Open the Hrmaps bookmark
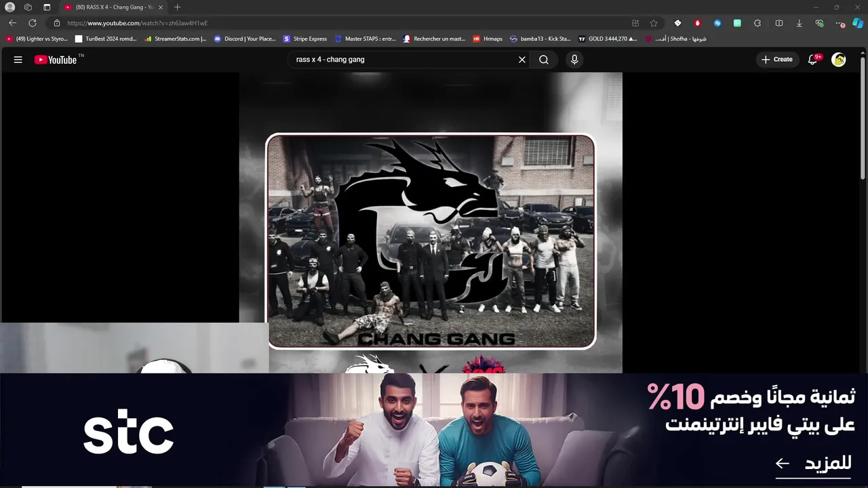The width and height of the screenshot is (868, 488). click(488, 39)
